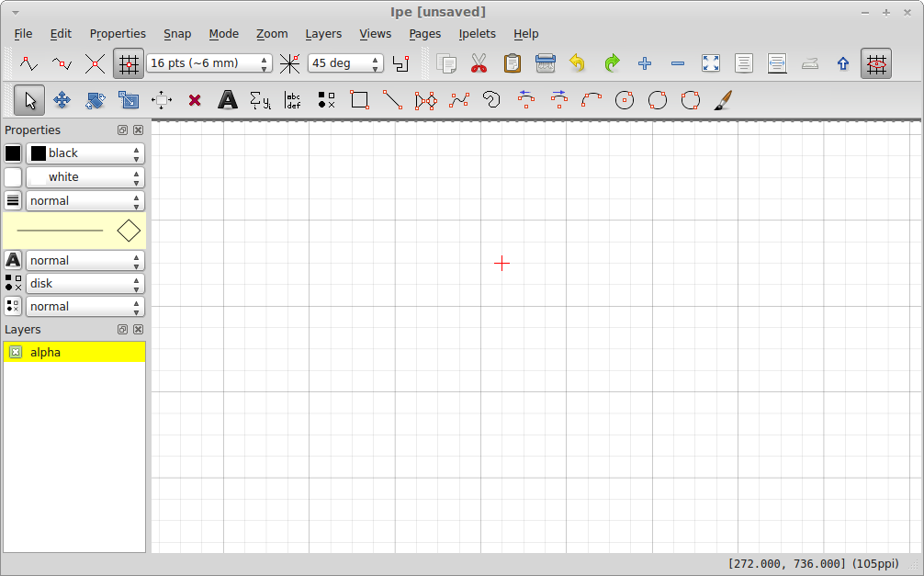Select the rectangle drawing tool
The image size is (924, 576).
pyautogui.click(x=359, y=99)
